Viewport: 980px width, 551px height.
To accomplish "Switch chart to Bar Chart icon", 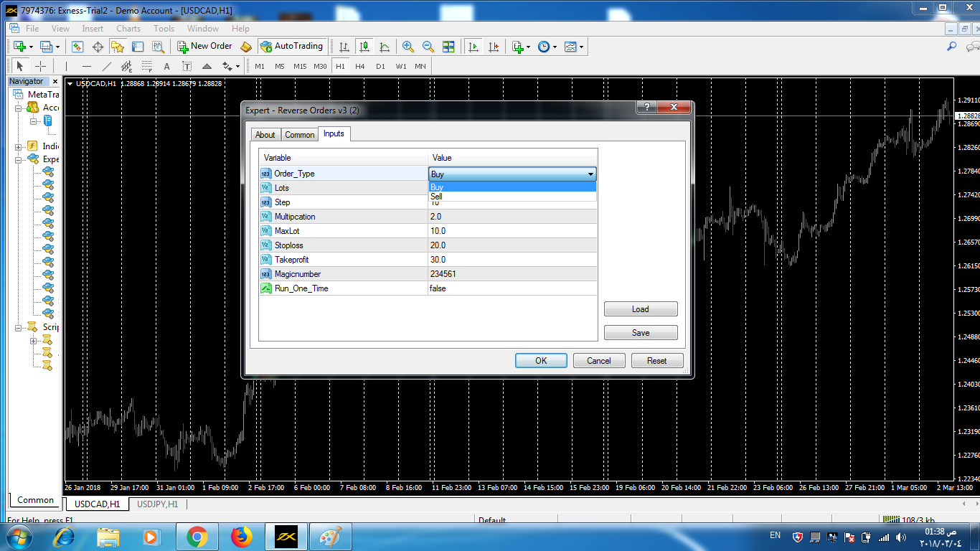I will [x=344, y=47].
